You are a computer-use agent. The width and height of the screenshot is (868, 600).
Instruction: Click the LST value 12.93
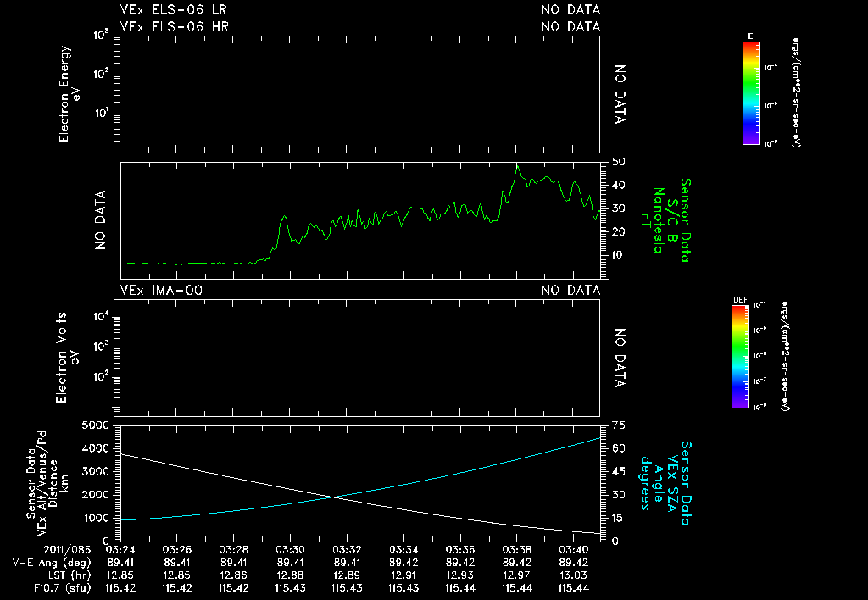tap(460, 575)
